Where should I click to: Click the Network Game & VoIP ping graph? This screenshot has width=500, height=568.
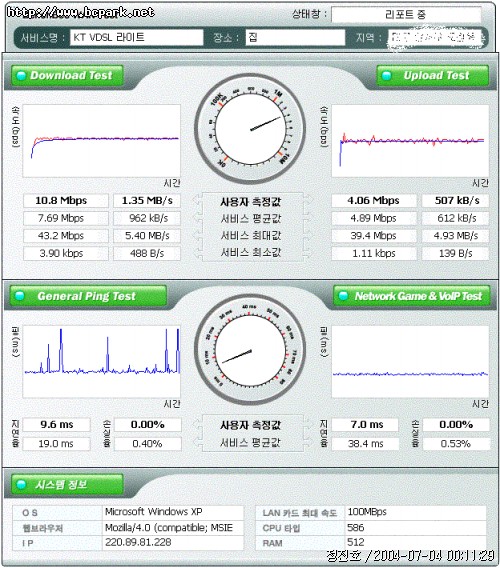(410, 362)
